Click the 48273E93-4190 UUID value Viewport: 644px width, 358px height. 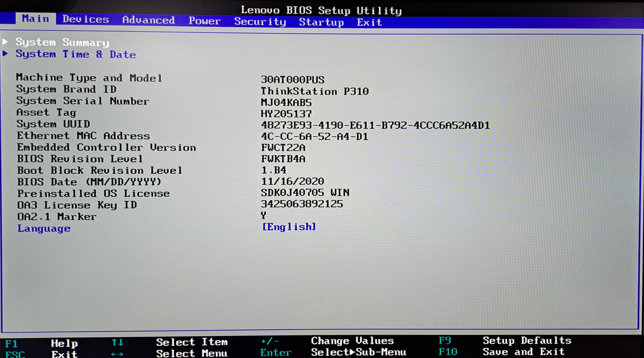point(375,125)
